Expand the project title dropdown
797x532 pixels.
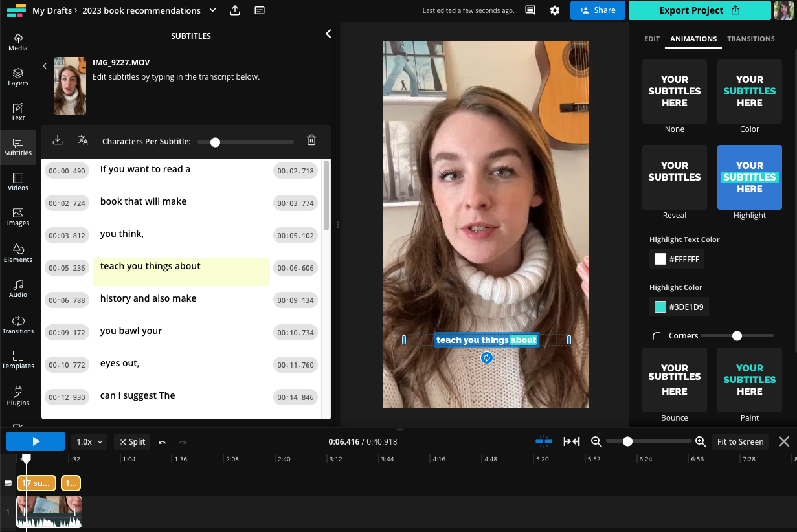(x=212, y=10)
